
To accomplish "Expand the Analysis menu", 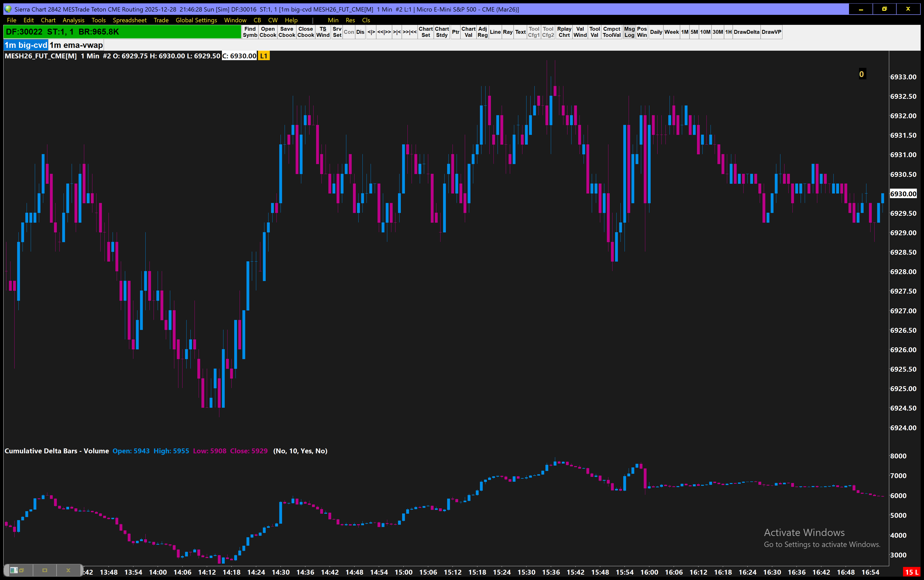I will coord(73,20).
